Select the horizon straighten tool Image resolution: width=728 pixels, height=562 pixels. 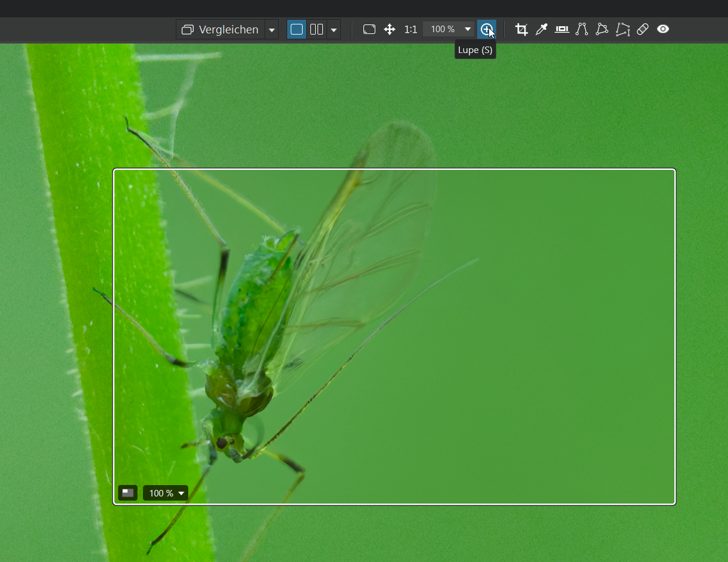(x=562, y=29)
